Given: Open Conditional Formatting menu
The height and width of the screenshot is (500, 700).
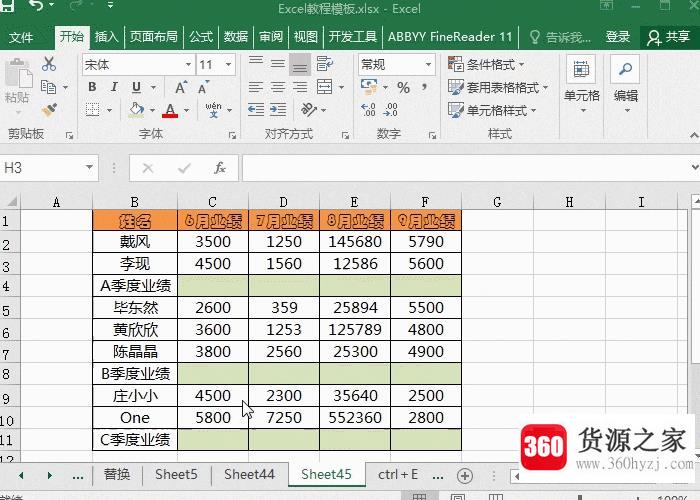Looking at the screenshot, I should (486, 65).
